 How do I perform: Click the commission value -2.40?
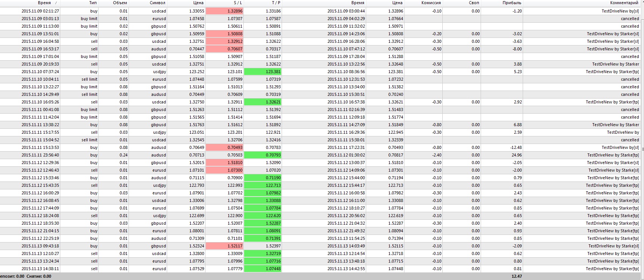pyautogui.click(x=437, y=155)
